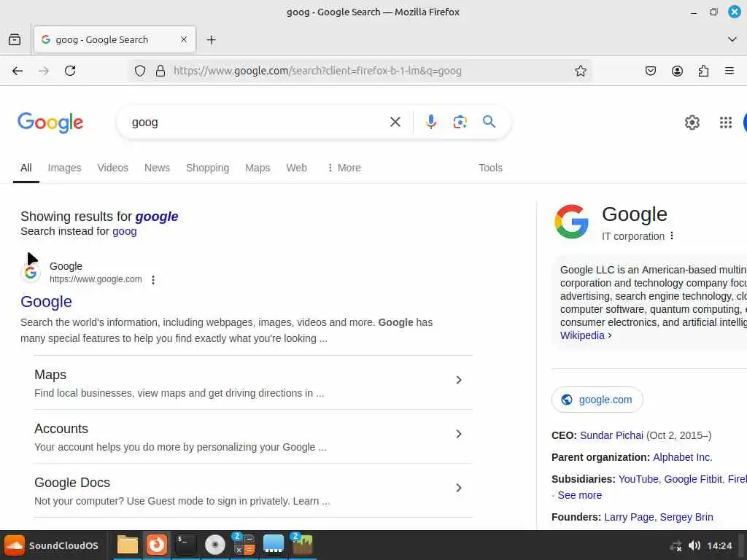This screenshot has height=560, width=747.
Task: Expand the More search filters menu
Action: pos(344,168)
